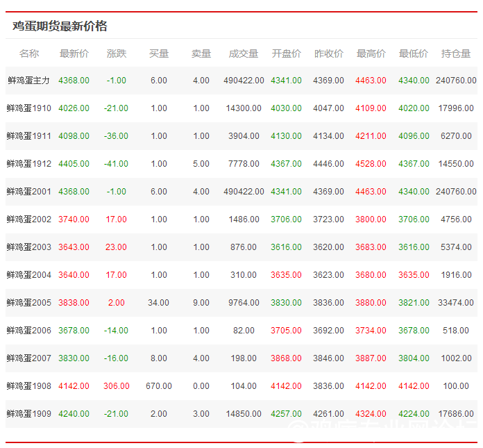Screen dimensions: 483x448
Task: Select the 鲜鸡蛋主力 row name
Action: [x=28, y=81]
